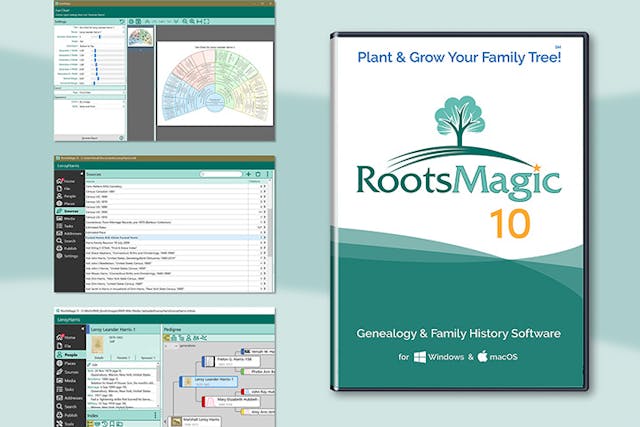Switch to the Spouses tab of the person panel
This screenshot has width=640, height=427.
147,358
